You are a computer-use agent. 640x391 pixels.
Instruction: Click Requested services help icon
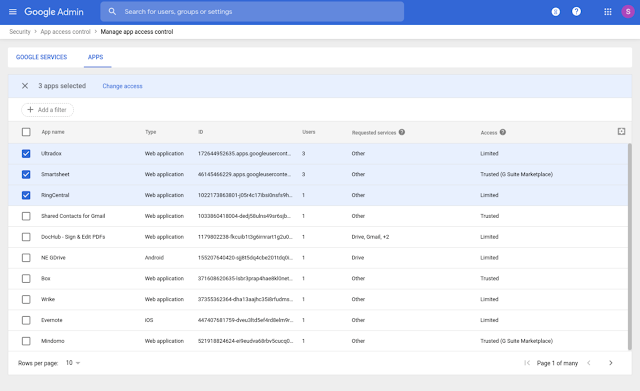[x=402, y=132]
